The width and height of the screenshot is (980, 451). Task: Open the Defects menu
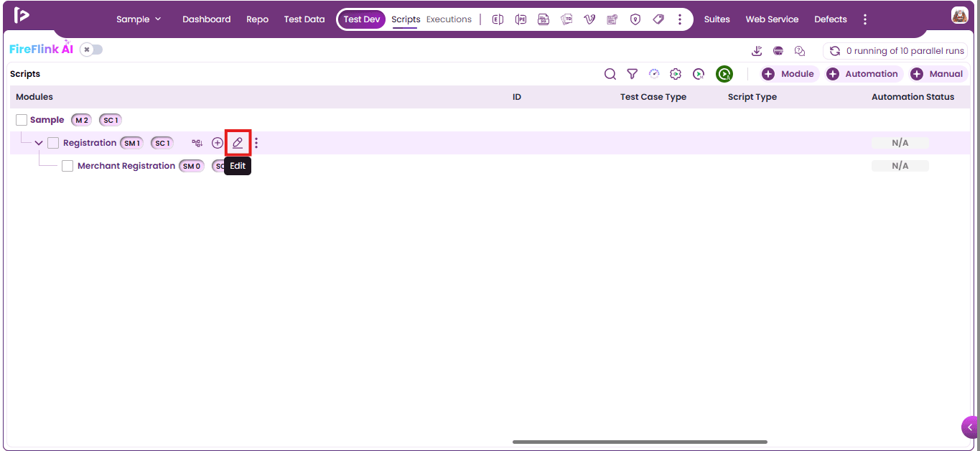point(831,19)
